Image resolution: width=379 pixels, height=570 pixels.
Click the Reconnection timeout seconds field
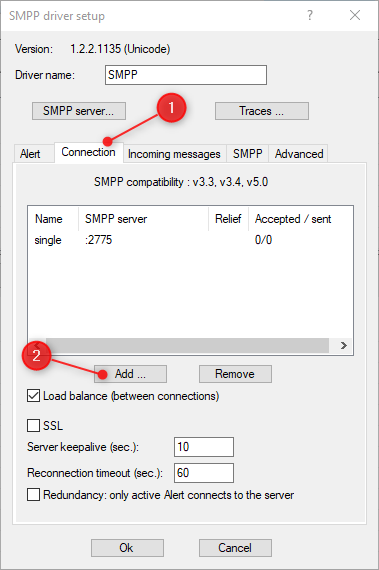click(x=204, y=473)
